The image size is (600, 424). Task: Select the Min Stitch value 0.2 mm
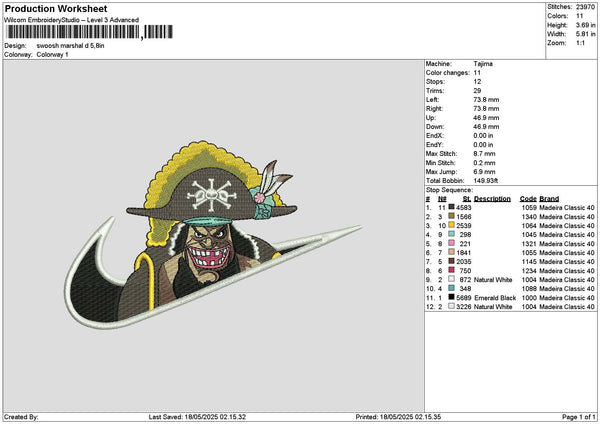[484, 163]
